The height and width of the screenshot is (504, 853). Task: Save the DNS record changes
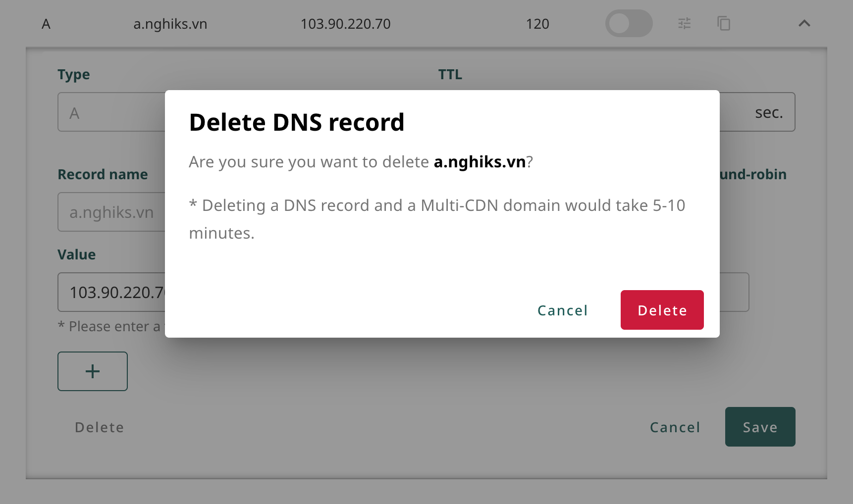[x=760, y=427]
